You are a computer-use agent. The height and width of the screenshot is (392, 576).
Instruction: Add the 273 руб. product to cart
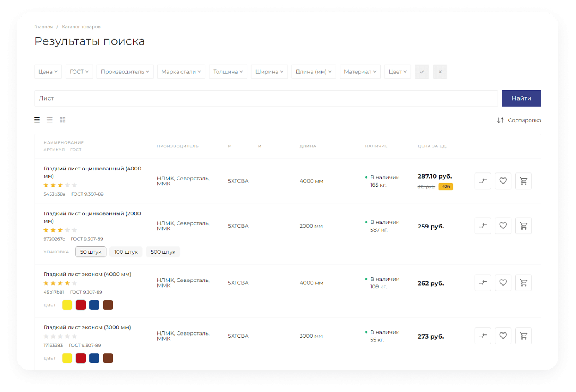523,336
